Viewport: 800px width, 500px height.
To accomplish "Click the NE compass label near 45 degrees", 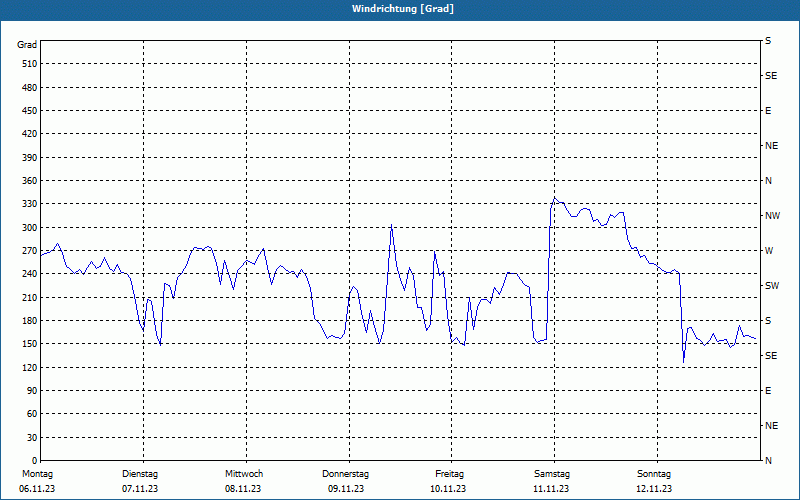I will point(771,426).
